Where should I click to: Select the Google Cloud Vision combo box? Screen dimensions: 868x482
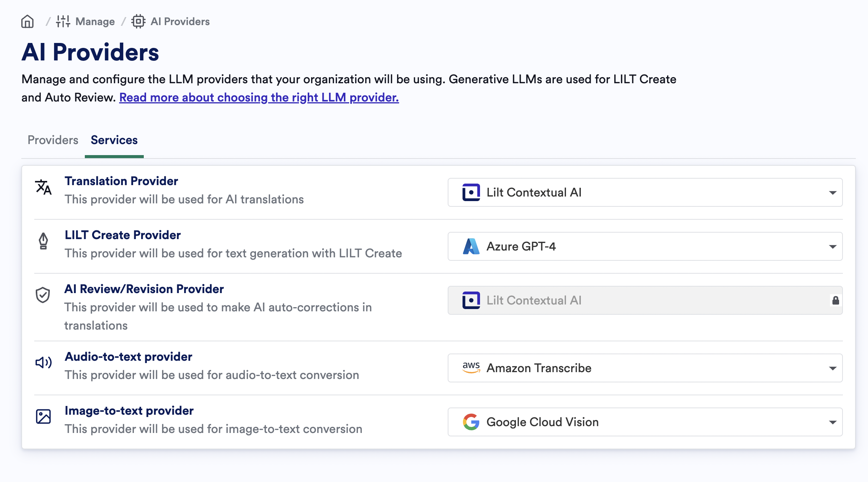click(645, 422)
